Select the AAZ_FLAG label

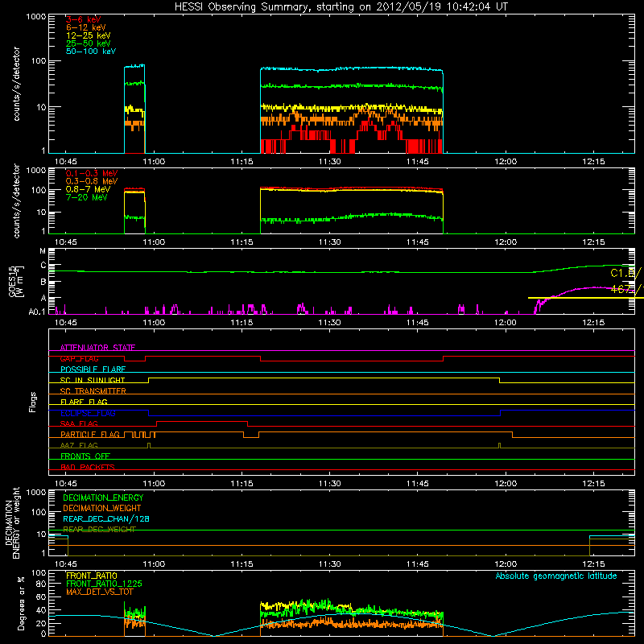point(79,445)
